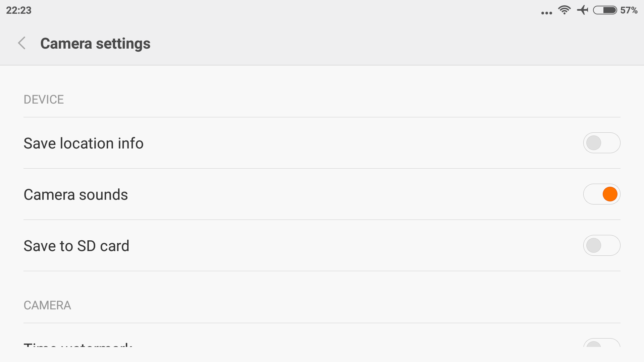Tap the Camera settings title text
The width and height of the screenshot is (644, 362).
95,44
